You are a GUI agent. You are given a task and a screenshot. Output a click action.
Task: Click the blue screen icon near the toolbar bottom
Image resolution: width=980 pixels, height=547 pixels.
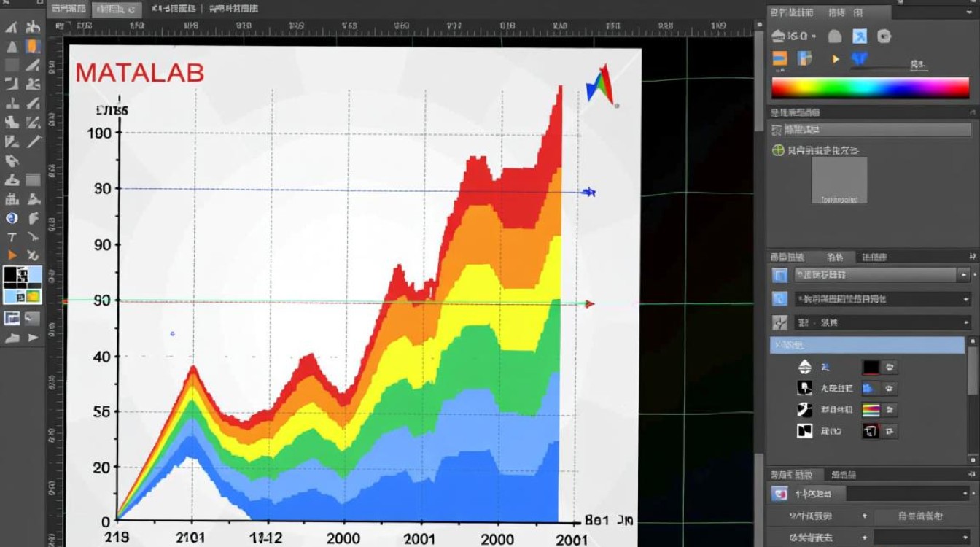click(x=12, y=317)
